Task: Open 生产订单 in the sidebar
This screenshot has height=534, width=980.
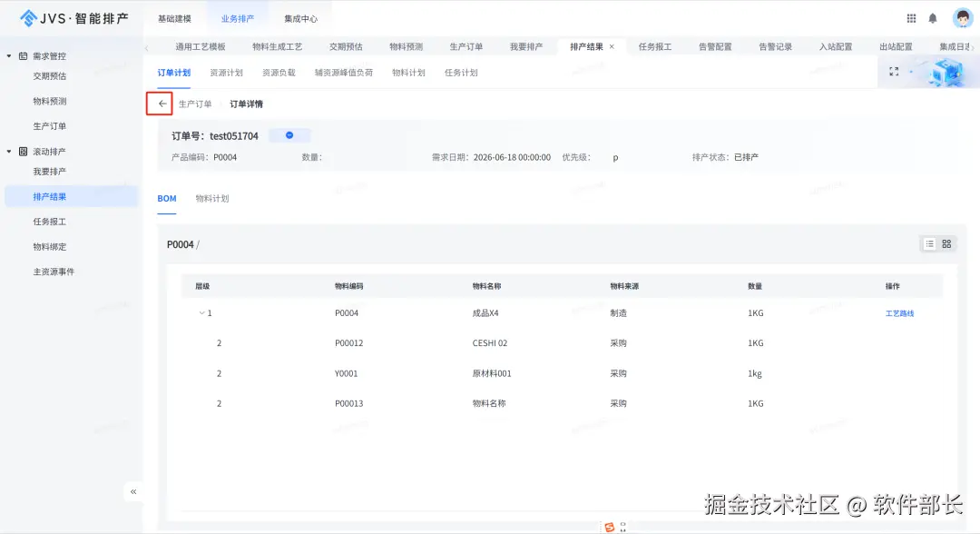Action: coord(49,125)
